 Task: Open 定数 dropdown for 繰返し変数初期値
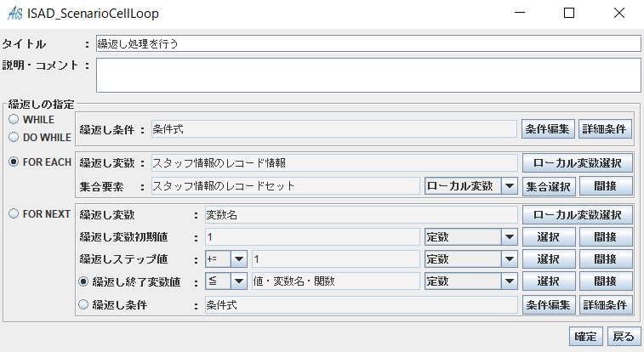click(x=471, y=237)
